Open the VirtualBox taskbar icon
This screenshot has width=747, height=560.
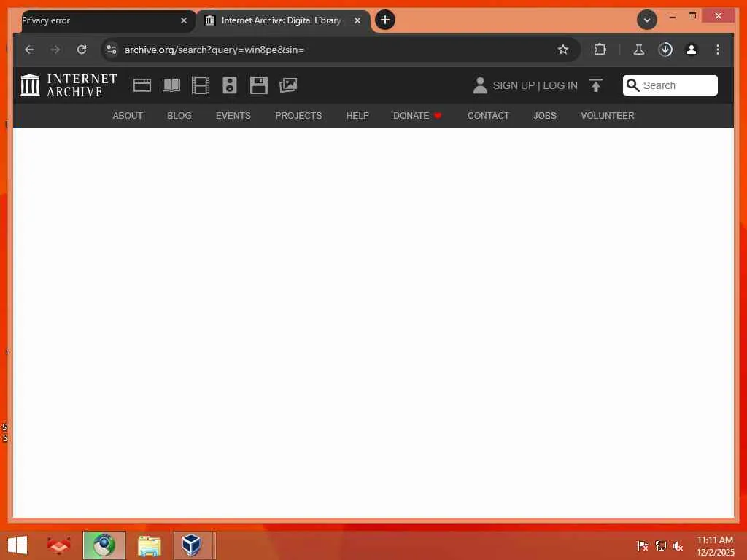tap(192, 545)
